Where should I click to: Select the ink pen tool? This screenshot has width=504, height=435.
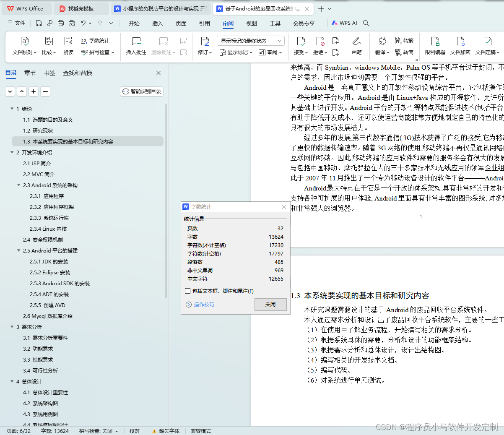pyautogui.click(x=357, y=46)
